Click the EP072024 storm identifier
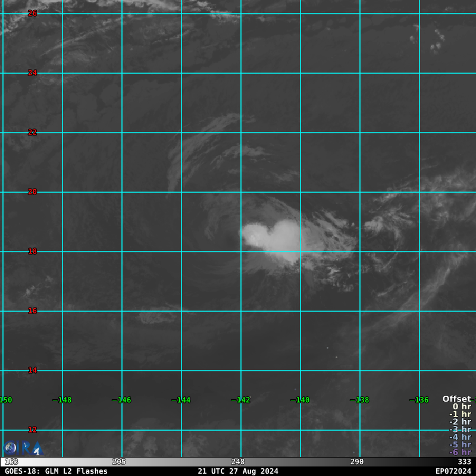 pyautogui.click(x=453, y=471)
